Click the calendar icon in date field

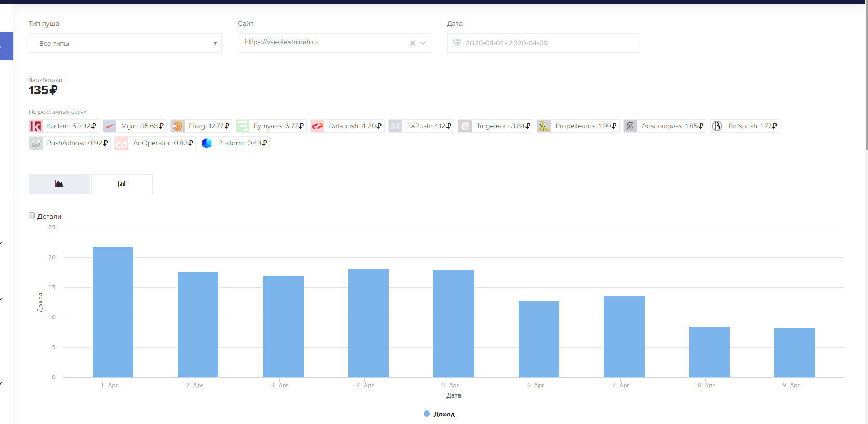(457, 43)
